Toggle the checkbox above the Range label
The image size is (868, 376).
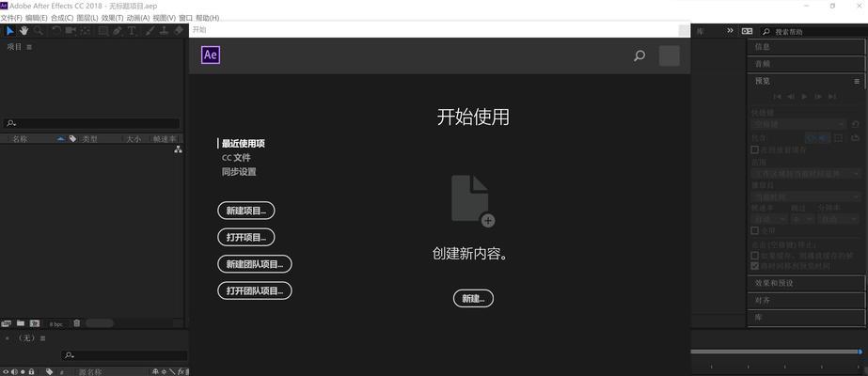pos(754,149)
